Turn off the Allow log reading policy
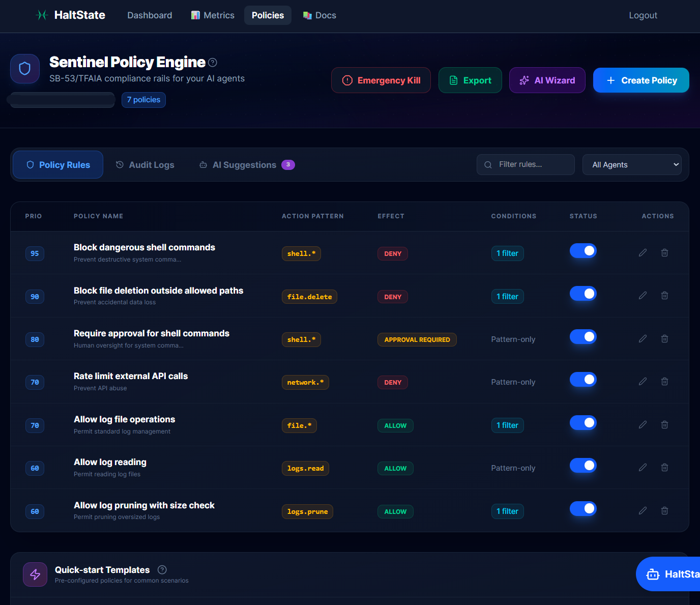This screenshot has height=605, width=700. click(583, 465)
